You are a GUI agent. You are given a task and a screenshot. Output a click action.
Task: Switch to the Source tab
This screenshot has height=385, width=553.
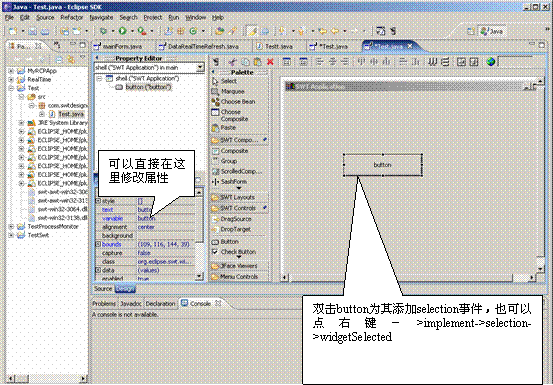pos(103,289)
